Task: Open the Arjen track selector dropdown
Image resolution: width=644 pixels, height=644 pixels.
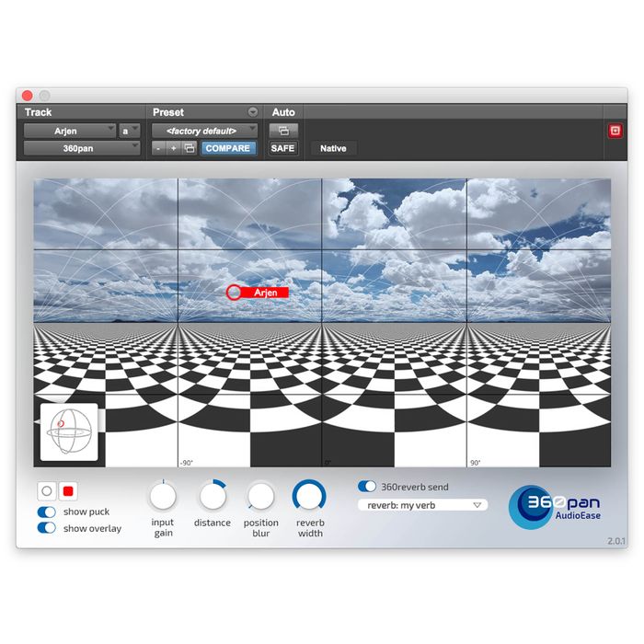Action: (70, 131)
